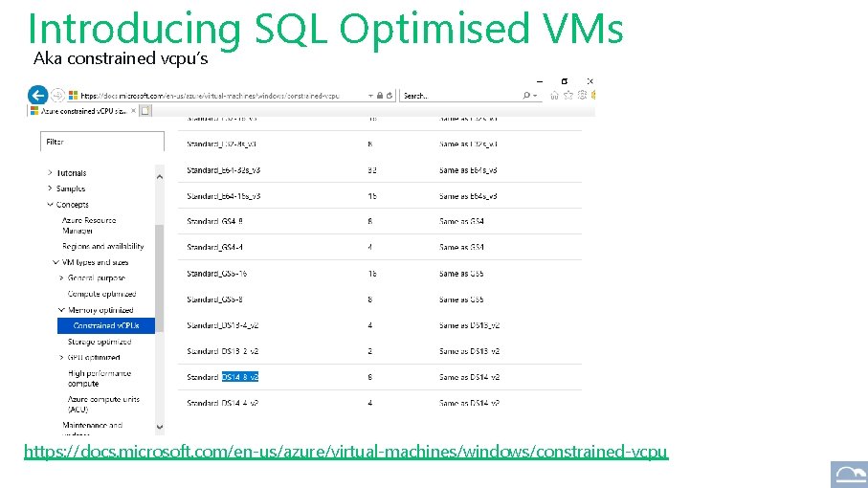868x488 pixels.
Task: Click the padlock security icon
Action: [x=380, y=96]
